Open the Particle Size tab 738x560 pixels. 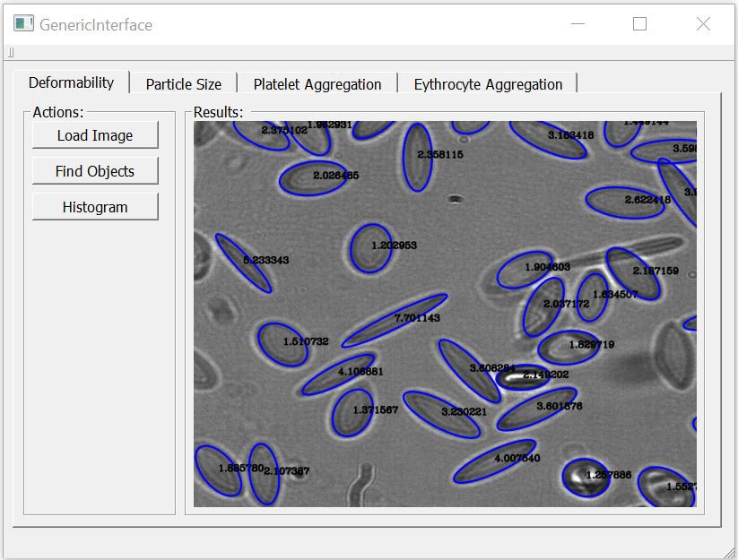(x=184, y=84)
